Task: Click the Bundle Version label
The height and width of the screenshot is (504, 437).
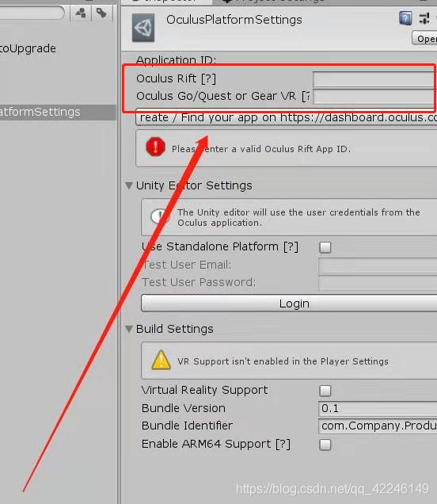Action: pos(184,408)
